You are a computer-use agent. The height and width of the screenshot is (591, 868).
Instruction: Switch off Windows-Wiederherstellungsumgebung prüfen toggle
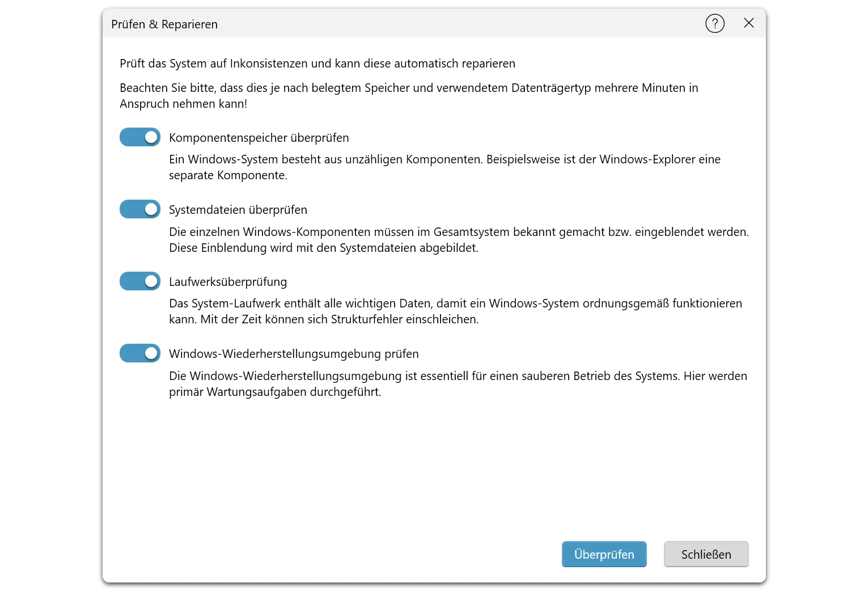click(140, 353)
